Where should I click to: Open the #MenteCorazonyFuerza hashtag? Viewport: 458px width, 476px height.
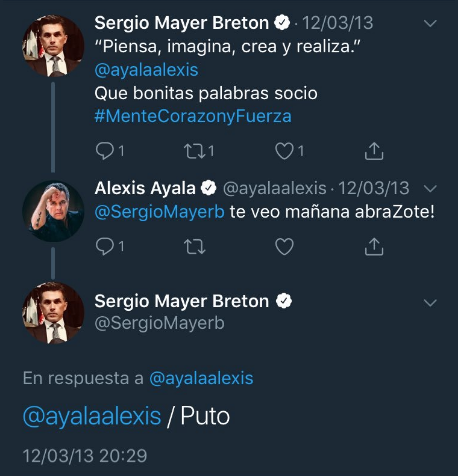pyautogui.click(x=193, y=116)
